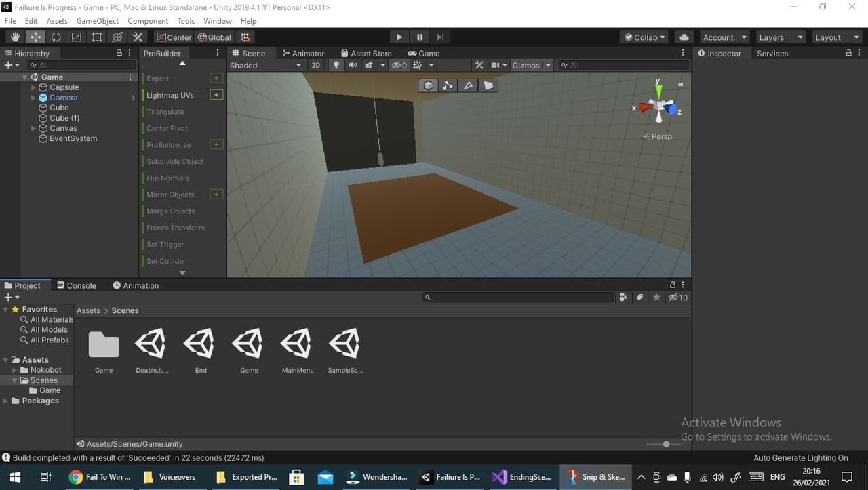The image size is (868, 490).
Task: Switch to the Console tab
Action: (x=77, y=285)
